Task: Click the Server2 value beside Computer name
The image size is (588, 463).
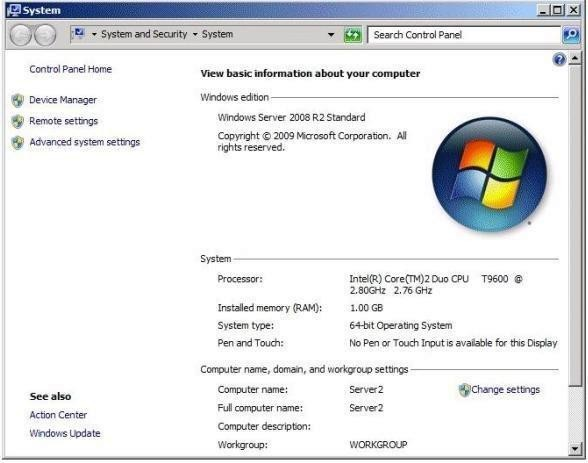Action: coord(366,390)
